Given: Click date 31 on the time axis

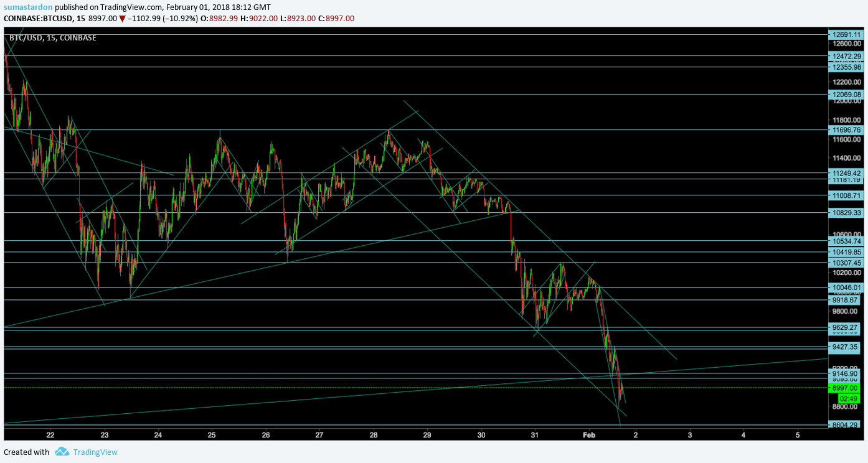Looking at the screenshot, I should pos(535,434).
